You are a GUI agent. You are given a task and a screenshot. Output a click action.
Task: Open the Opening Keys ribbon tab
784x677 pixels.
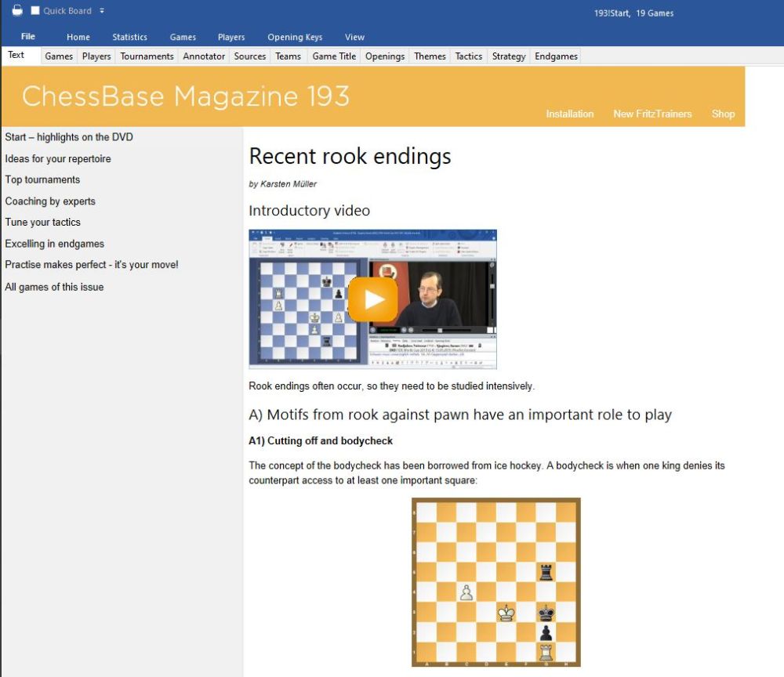(x=295, y=37)
